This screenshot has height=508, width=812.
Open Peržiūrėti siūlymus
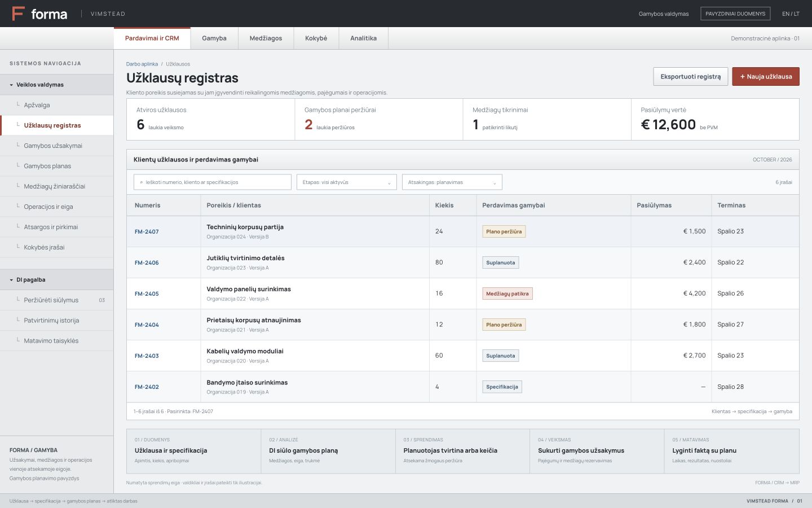(x=56, y=300)
